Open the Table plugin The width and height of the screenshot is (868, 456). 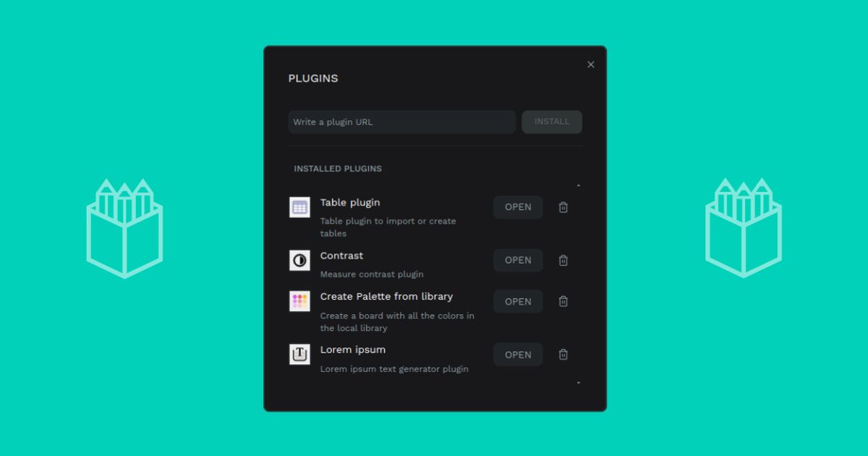click(518, 207)
